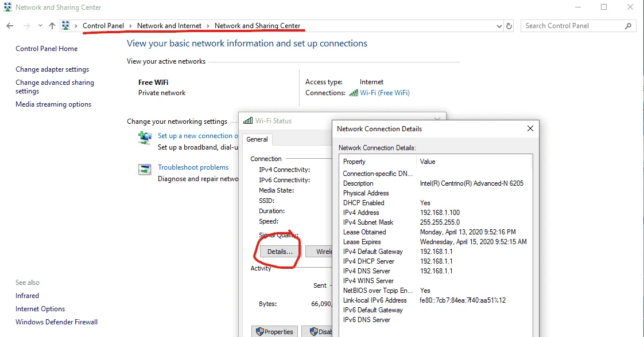Click the Forward navigation arrow

pyautogui.click(x=27, y=26)
